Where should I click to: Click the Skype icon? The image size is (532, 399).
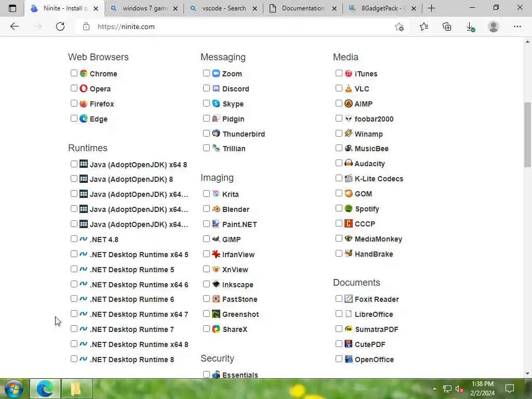(x=216, y=103)
